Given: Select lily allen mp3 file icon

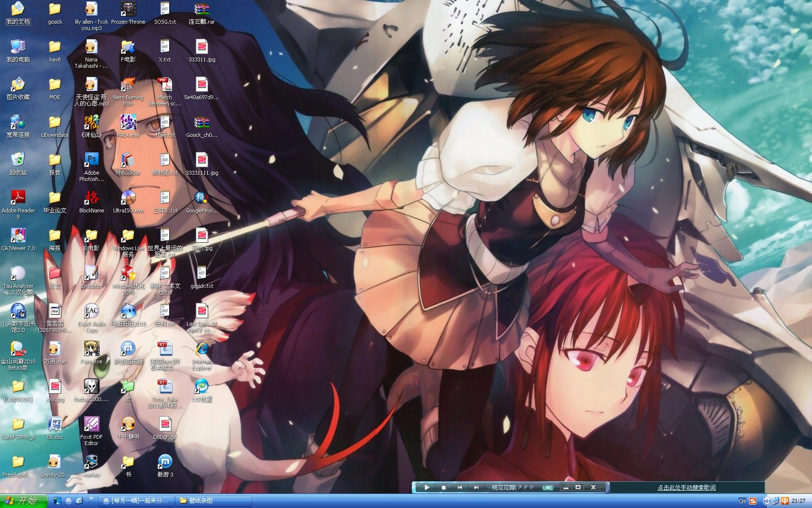Looking at the screenshot, I should click(x=91, y=15).
